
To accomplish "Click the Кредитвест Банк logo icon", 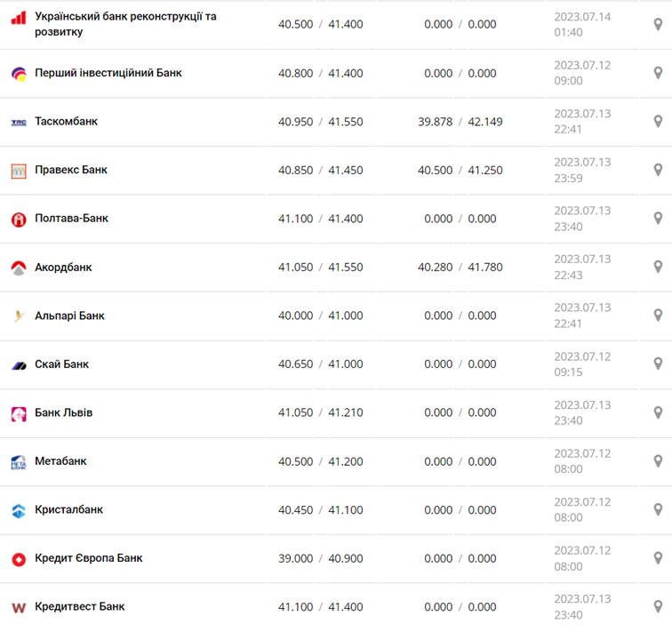I will [19, 607].
